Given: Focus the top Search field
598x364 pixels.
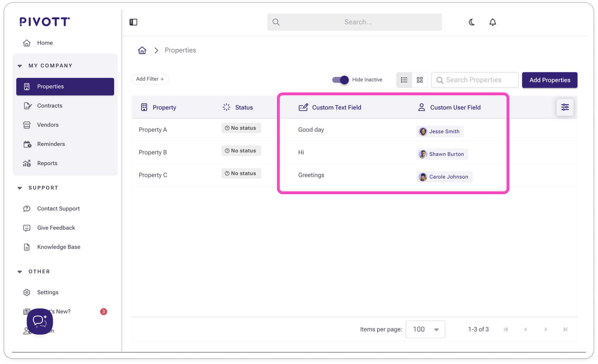Looking at the screenshot, I should click(354, 22).
